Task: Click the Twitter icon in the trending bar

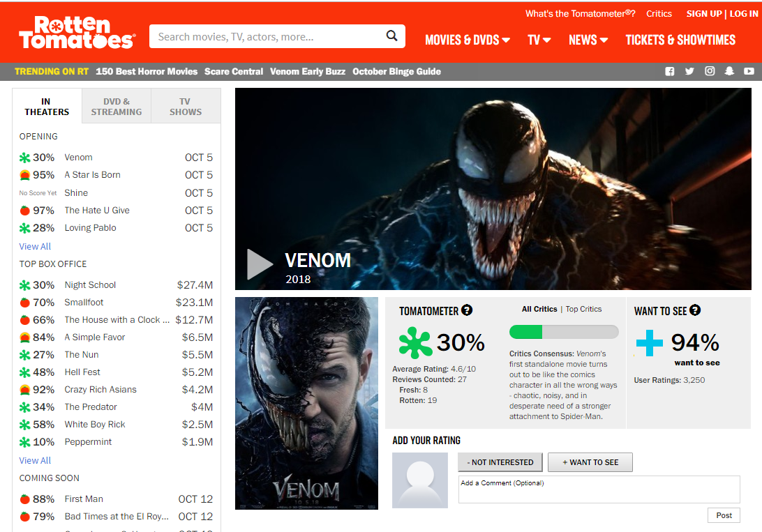Action: [690, 71]
